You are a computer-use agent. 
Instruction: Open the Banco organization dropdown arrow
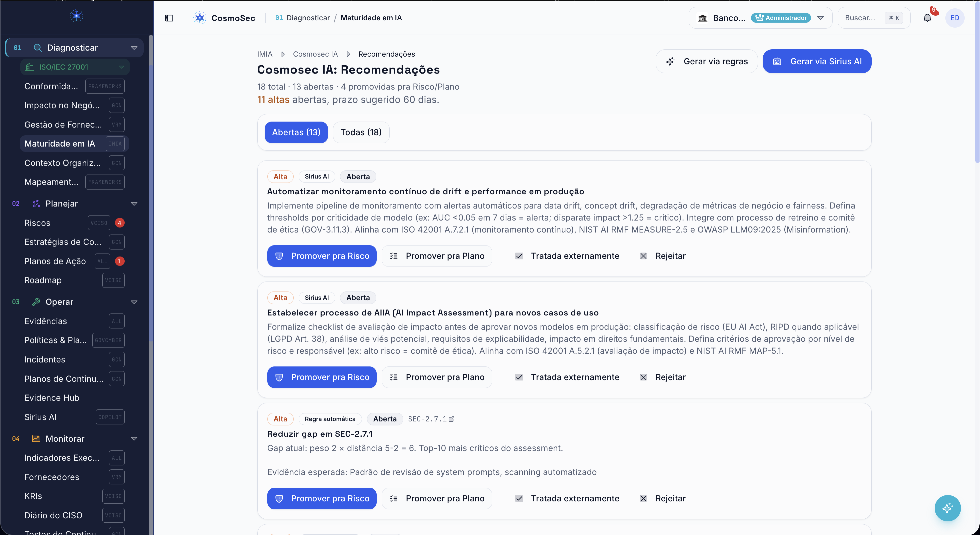coord(821,18)
